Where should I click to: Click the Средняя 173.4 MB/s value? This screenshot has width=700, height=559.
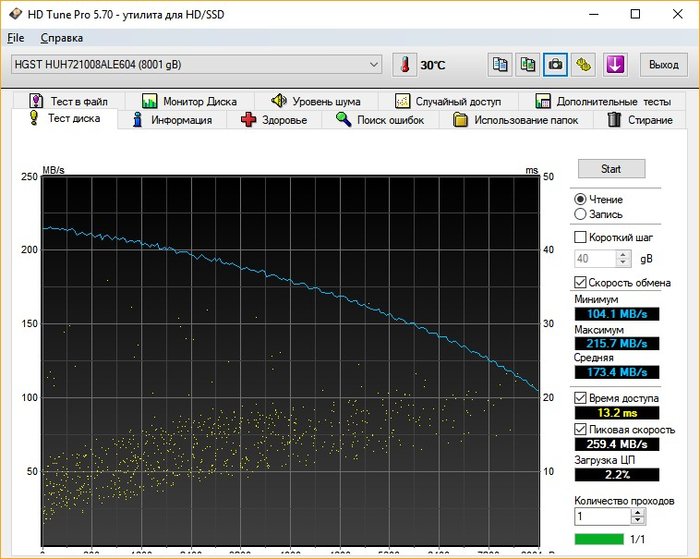(x=617, y=372)
